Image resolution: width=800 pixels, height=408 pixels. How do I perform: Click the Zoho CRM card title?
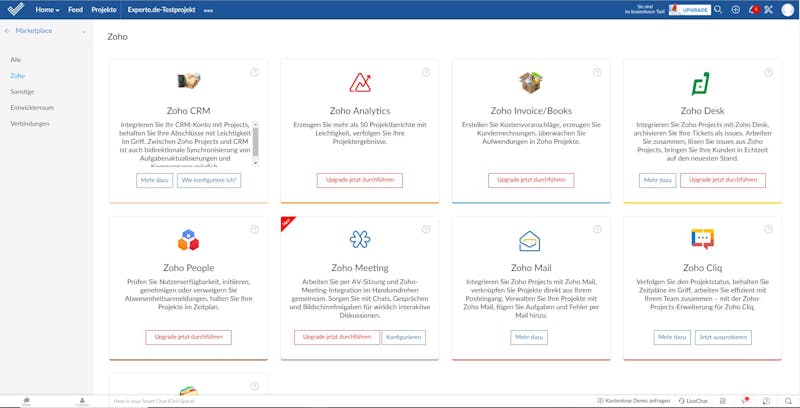(188, 111)
